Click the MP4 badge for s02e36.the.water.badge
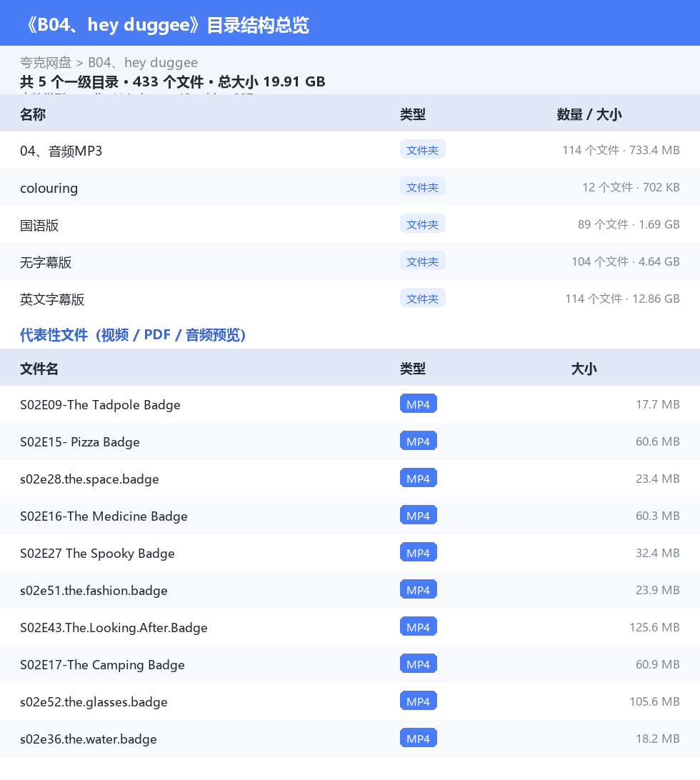This screenshot has height=780, width=700. (x=419, y=739)
